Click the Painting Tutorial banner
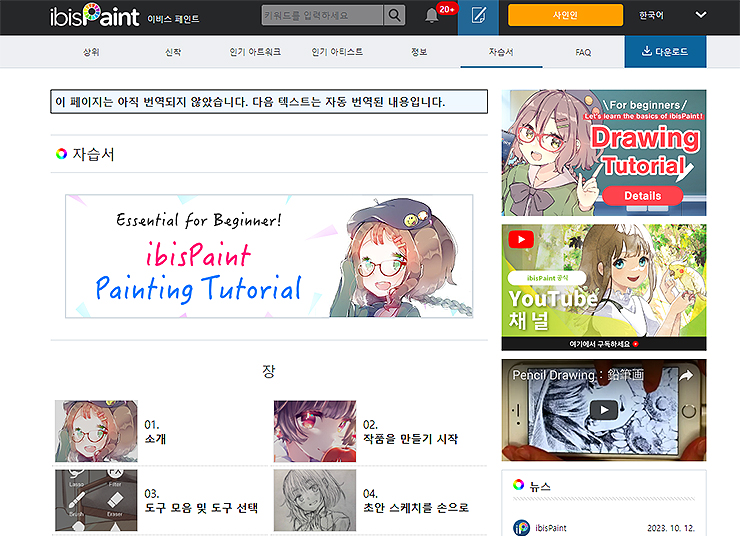This screenshot has width=740, height=536. (269, 256)
